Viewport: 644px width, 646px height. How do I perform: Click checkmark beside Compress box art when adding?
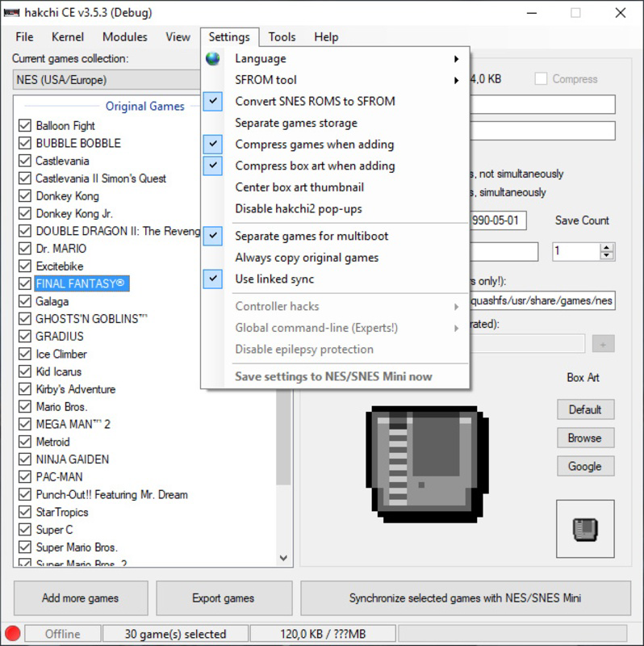(213, 166)
